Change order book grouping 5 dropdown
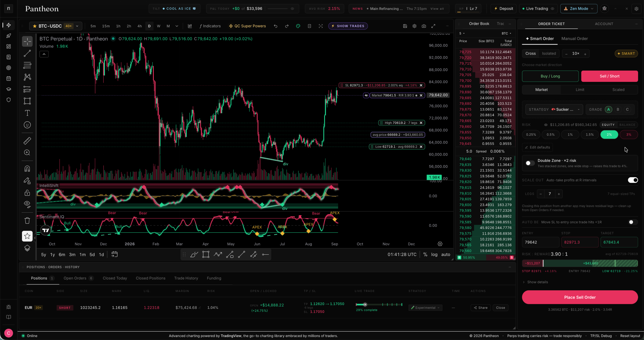 tap(462, 34)
